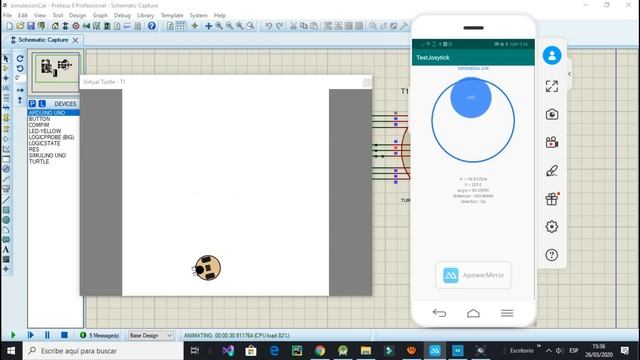Close the Schematic Capture tab
This screenshot has width=640, height=360.
pyautogui.click(x=76, y=40)
